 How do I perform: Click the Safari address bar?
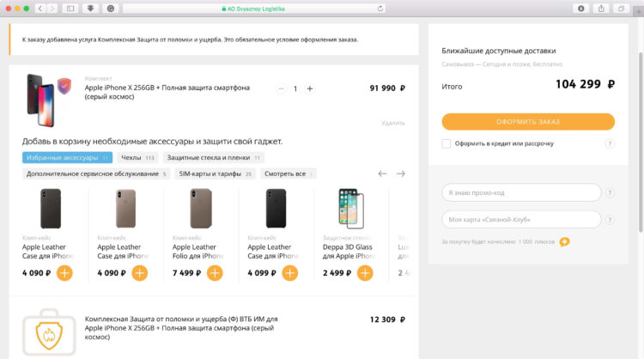[x=254, y=9]
